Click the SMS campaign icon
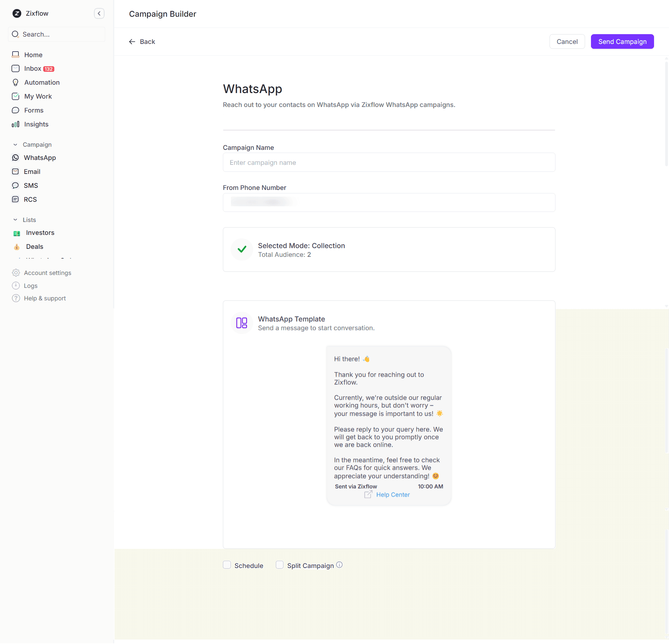The height and width of the screenshot is (644, 669). [x=16, y=185]
